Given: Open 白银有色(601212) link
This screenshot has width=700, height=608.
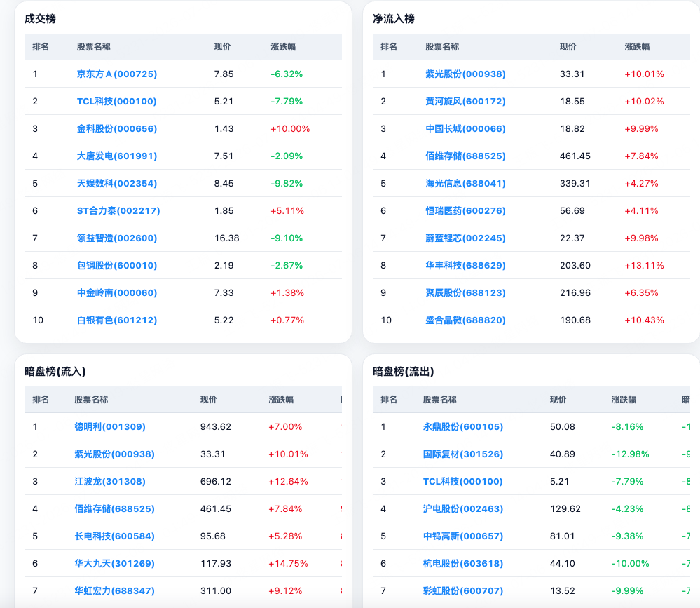Looking at the screenshot, I should (x=117, y=320).
